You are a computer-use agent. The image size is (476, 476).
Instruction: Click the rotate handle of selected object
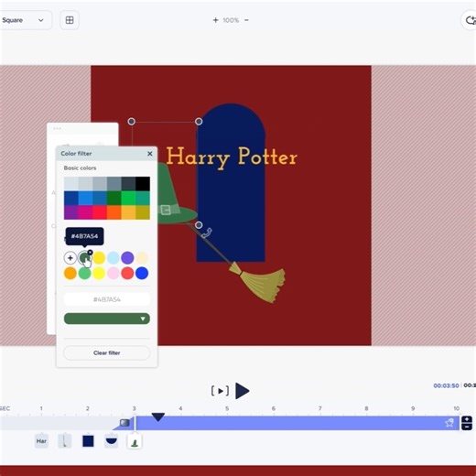[207, 233]
